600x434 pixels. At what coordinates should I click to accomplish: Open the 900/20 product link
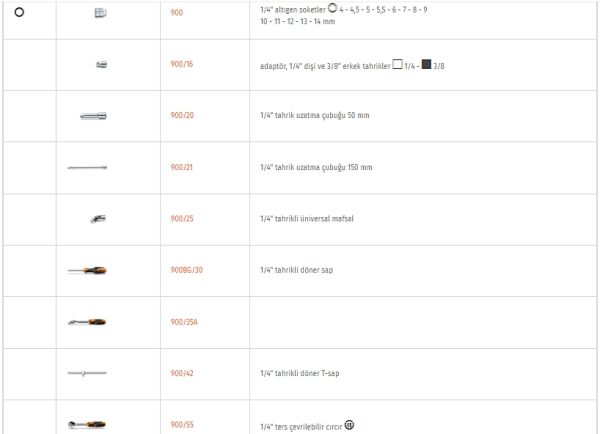182,116
